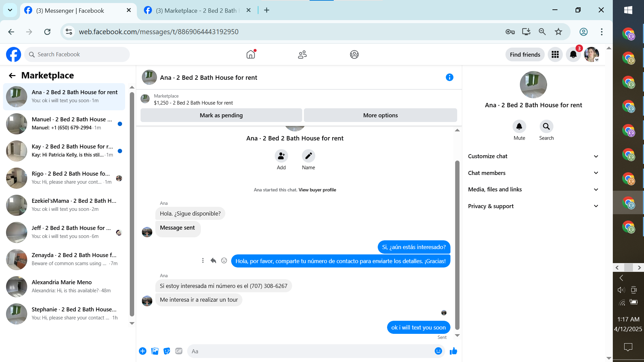Switch to the Marketplace 2 Bed 2 Bath tab
This screenshot has width=644, height=362.
198,10
